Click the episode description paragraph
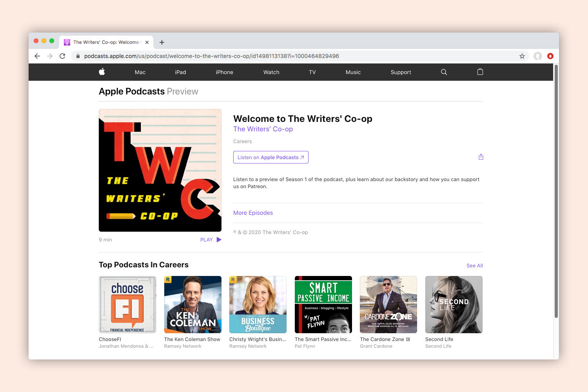 (x=356, y=183)
